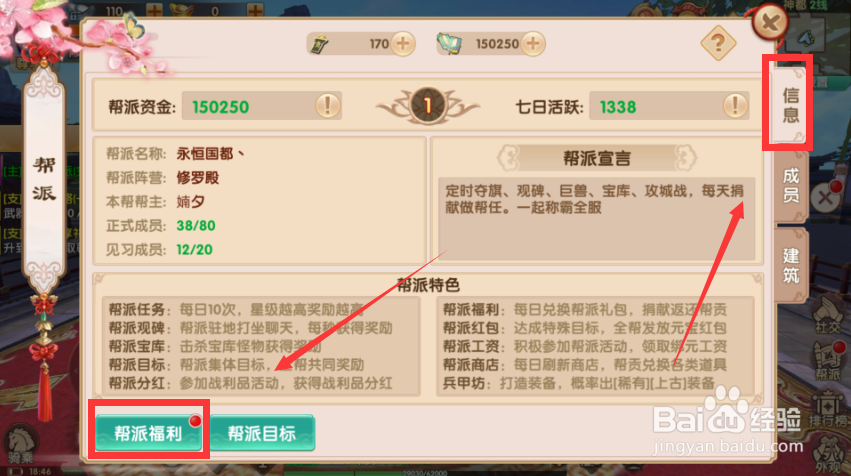The height and width of the screenshot is (476, 851).
Task: Show info for 七日活跃 exclamation icon
Action: coord(735,105)
